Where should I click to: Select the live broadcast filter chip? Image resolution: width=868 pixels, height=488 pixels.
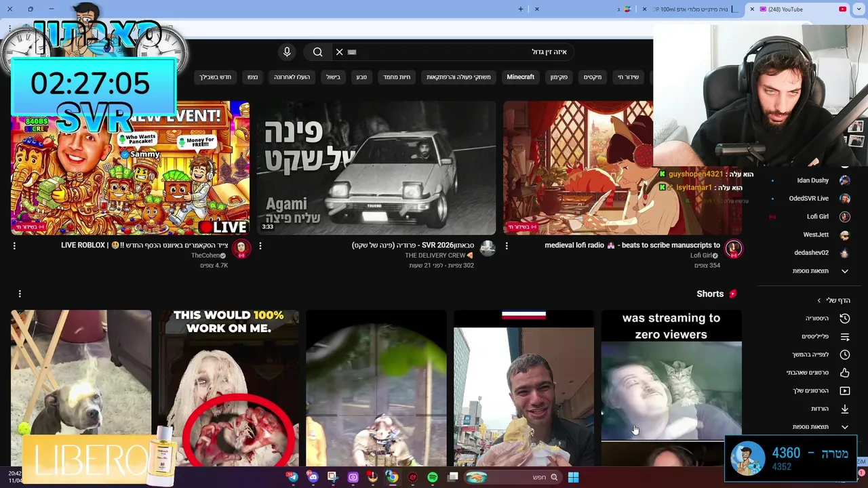pos(628,77)
